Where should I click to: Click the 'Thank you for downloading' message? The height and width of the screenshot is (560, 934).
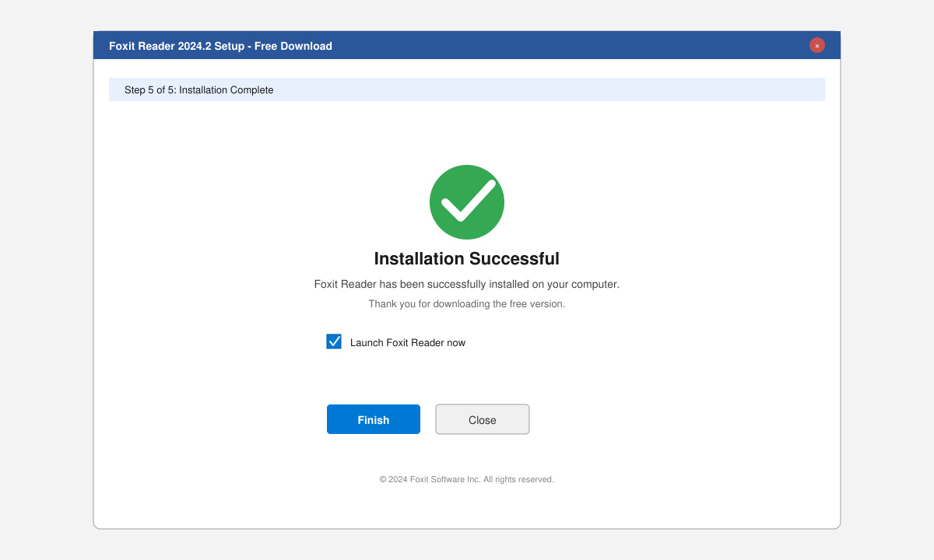pyautogui.click(x=467, y=304)
